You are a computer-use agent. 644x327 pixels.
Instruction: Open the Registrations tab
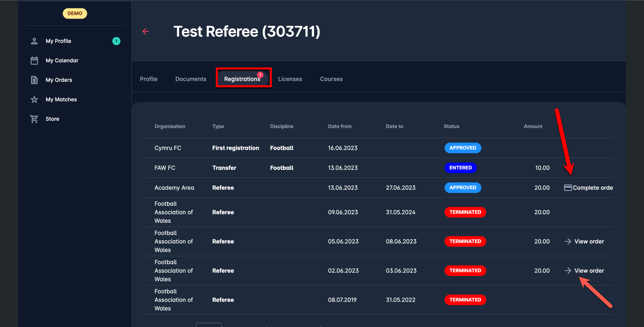[242, 79]
